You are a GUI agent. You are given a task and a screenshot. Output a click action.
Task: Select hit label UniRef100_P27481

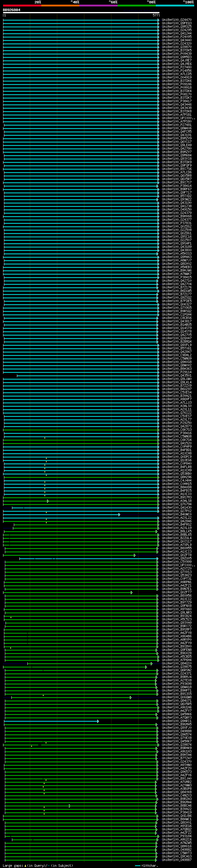[176, 125]
